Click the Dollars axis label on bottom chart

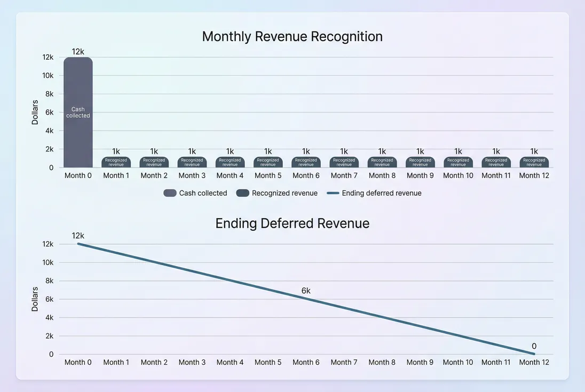tap(34, 298)
